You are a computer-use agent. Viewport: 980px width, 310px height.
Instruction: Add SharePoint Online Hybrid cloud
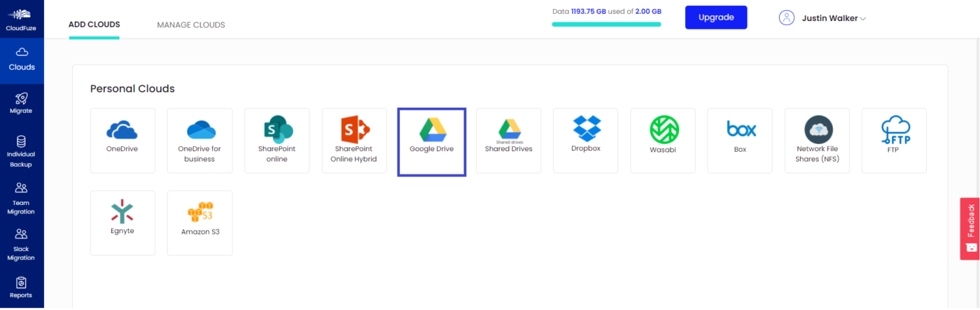(354, 141)
